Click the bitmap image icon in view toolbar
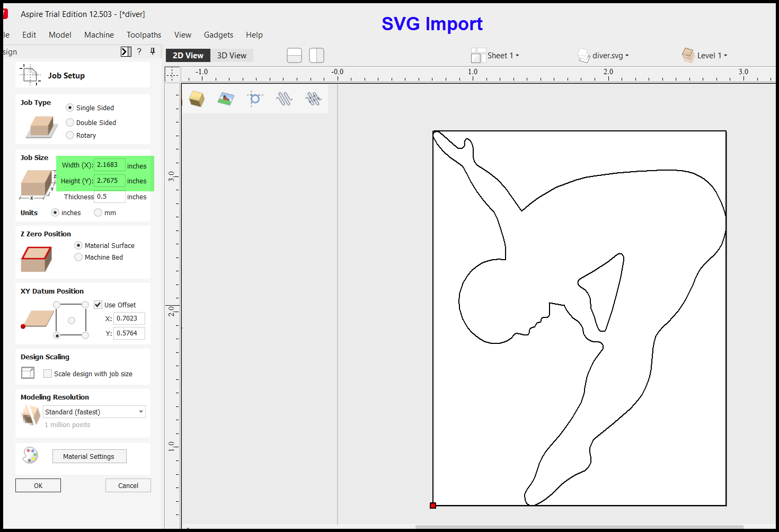This screenshot has width=779, height=532. pyautogui.click(x=226, y=99)
